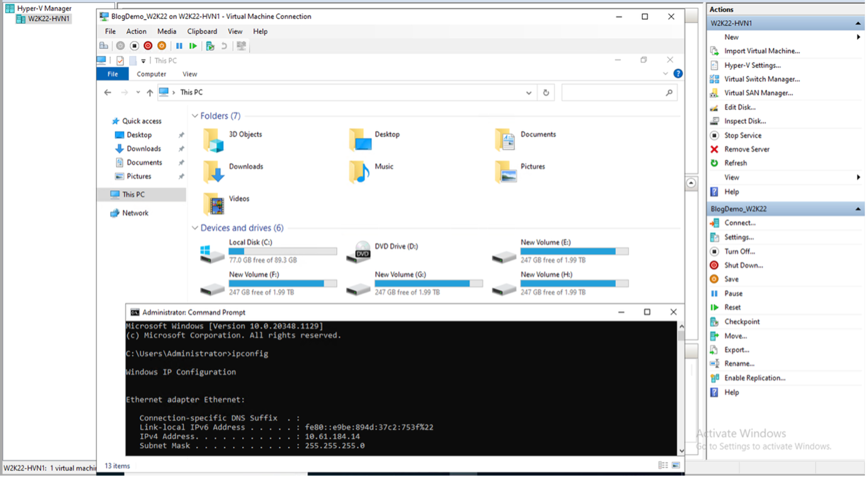
Task: Click the IPv4 address 10.61.184.14 in Command Prompt
Action: coord(332,437)
